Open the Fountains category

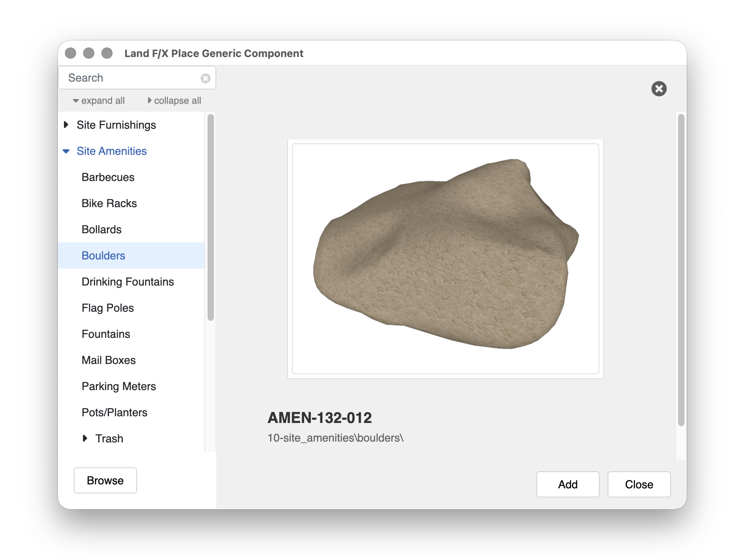pos(131,334)
